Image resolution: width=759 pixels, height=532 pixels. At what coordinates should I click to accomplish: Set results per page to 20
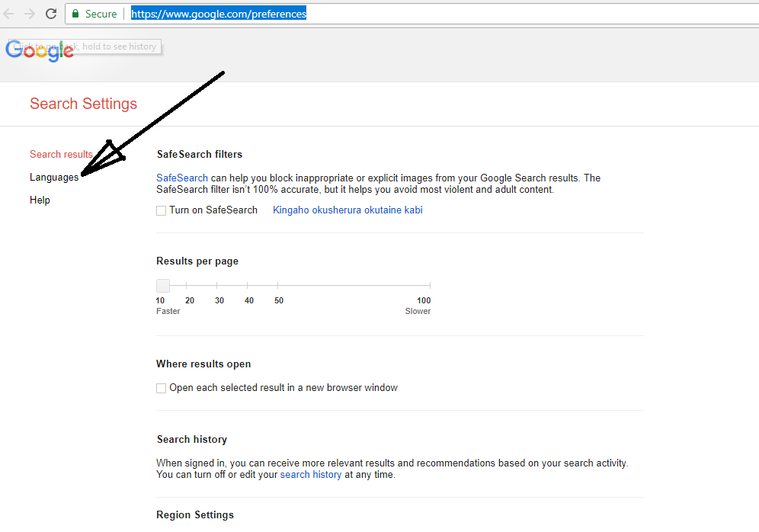pyautogui.click(x=187, y=286)
